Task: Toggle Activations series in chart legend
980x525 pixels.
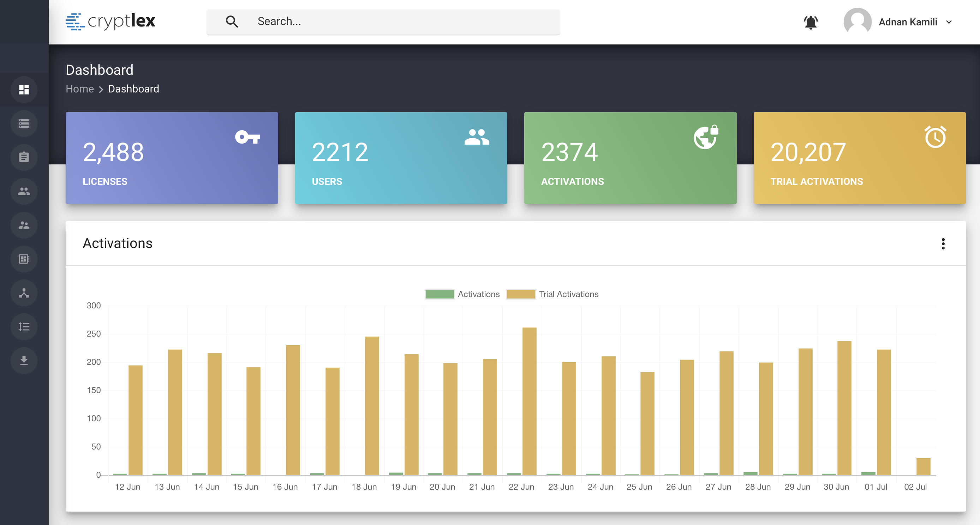Action: click(462, 294)
